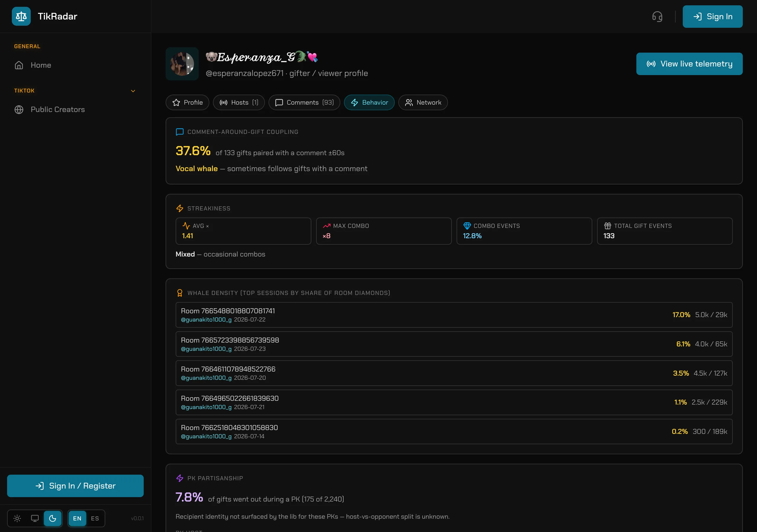Switch to light theme sun icon

click(17, 518)
